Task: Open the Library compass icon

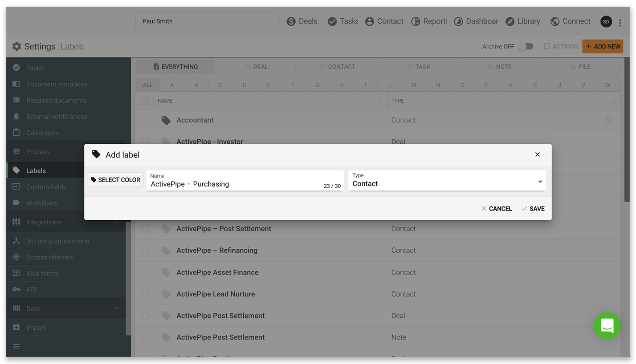Action: [x=510, y=21]
